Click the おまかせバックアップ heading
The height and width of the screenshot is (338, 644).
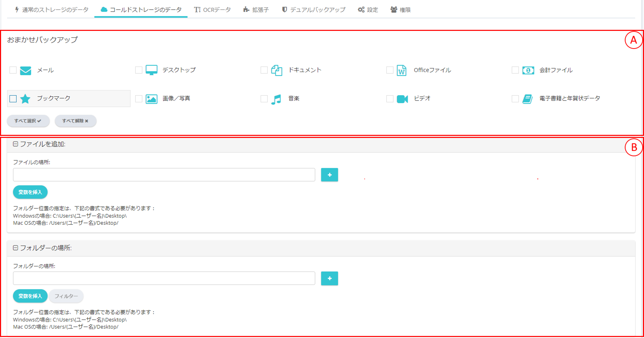(x=43, y=39)
